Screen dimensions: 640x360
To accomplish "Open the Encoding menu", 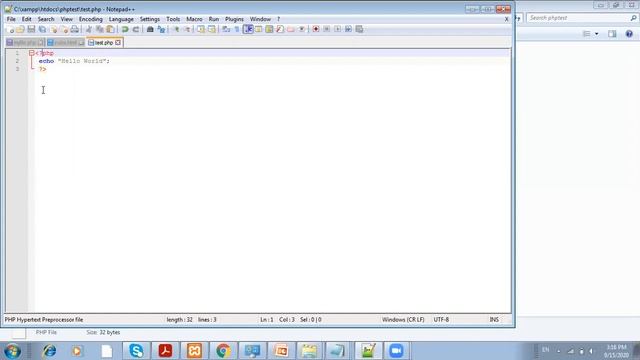I will (91, 19).
